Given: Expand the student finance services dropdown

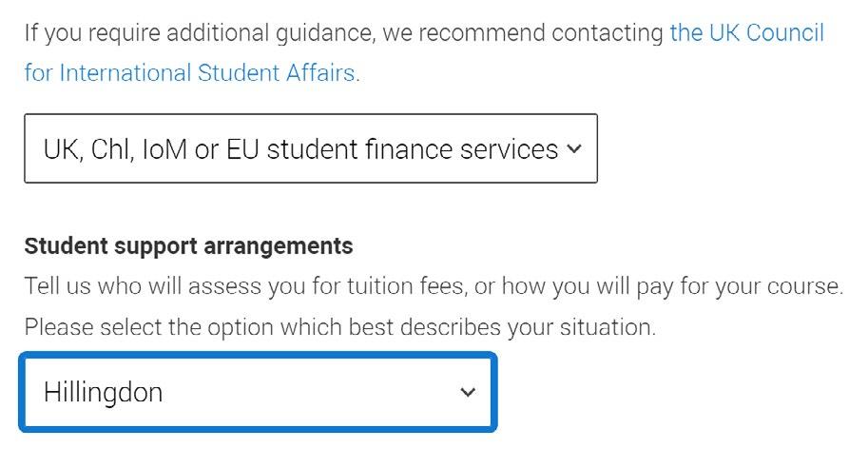Looking at the screenshot, I should point(310,148).
